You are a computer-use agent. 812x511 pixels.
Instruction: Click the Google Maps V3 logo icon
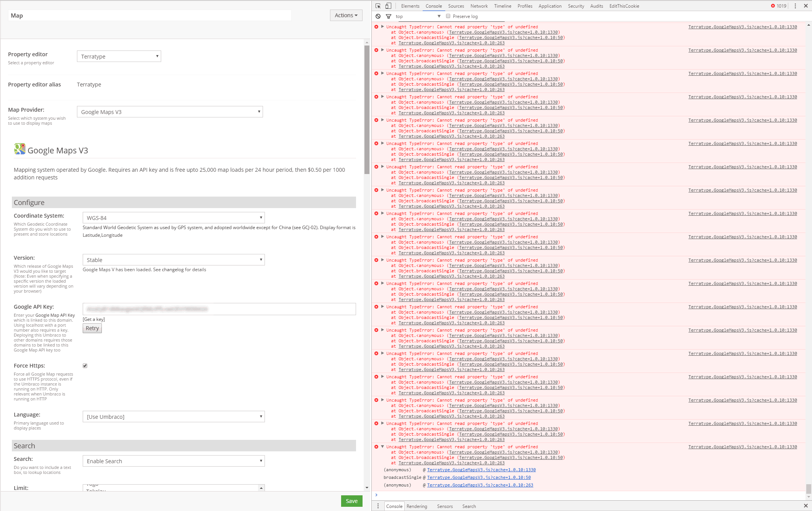(20, 149)
